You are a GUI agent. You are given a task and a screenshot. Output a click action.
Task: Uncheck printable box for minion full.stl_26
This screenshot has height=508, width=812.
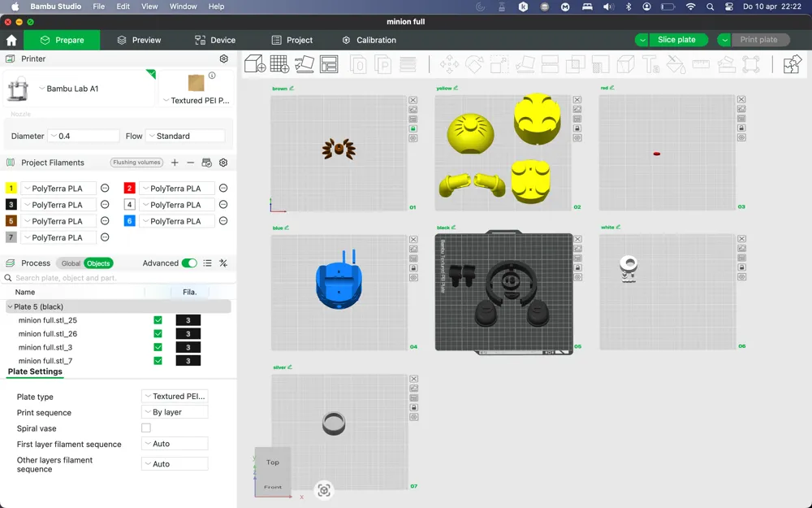[x=158, y=334]
